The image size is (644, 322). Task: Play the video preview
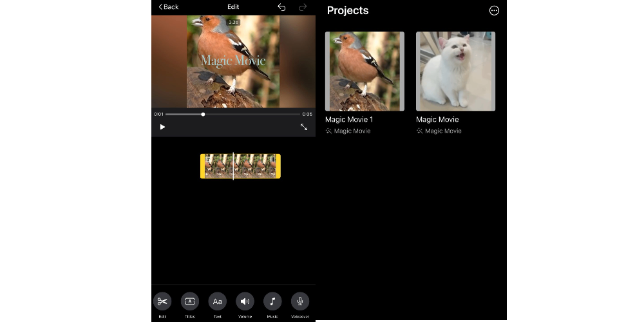point(162,127)
